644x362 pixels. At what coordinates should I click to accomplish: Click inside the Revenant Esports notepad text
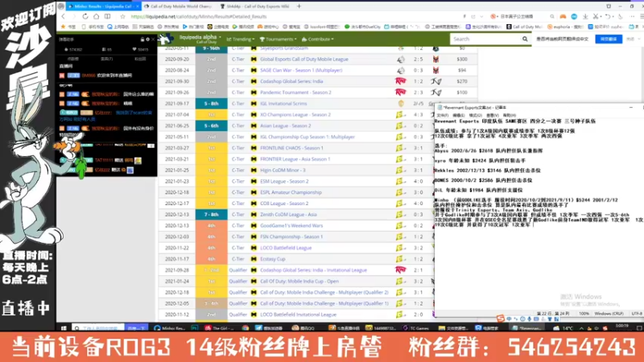click(538, 213)
